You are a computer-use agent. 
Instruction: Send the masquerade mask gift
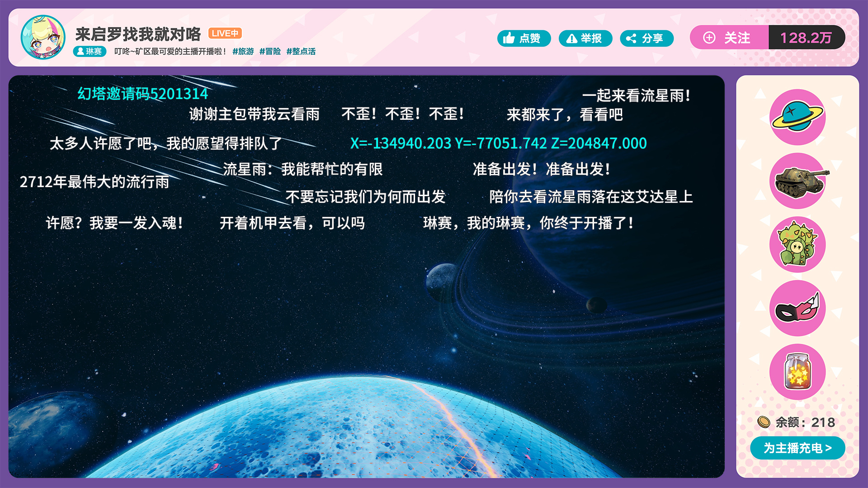[x=797, y=308]
